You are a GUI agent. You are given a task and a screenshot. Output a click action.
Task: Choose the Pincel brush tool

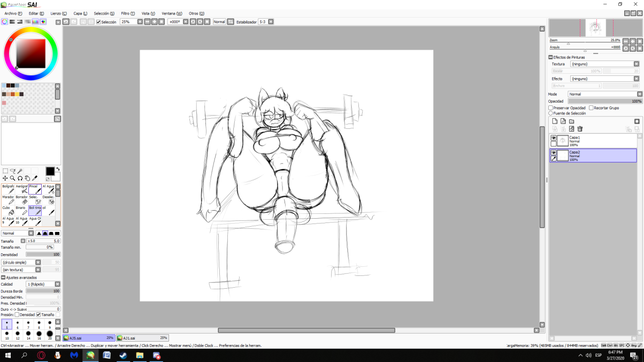[35, 189]
